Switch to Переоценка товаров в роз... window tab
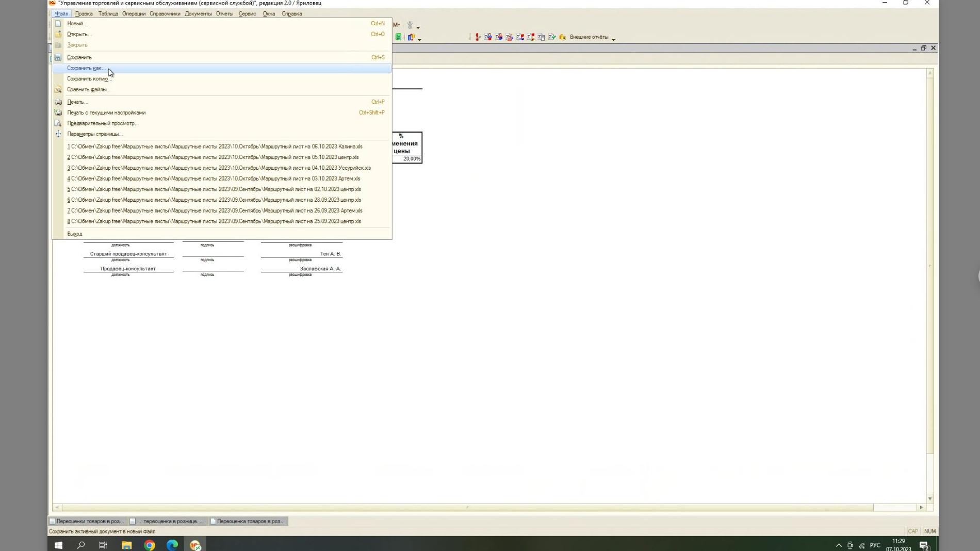Screen dimensions: 980x551 tap(248, 521)
